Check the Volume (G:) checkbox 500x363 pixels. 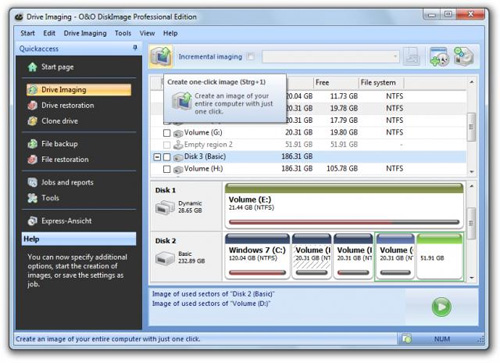coord(167,133)
